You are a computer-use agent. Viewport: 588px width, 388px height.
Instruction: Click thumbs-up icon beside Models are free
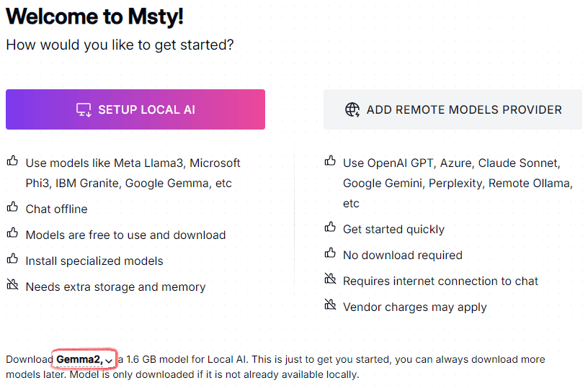click(x=12, y=234)
